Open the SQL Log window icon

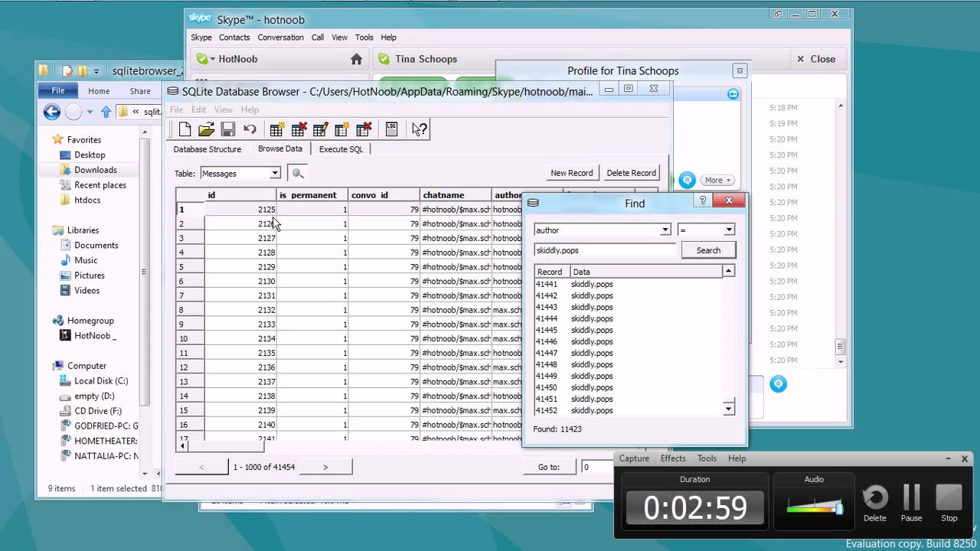tap(391, 129)
